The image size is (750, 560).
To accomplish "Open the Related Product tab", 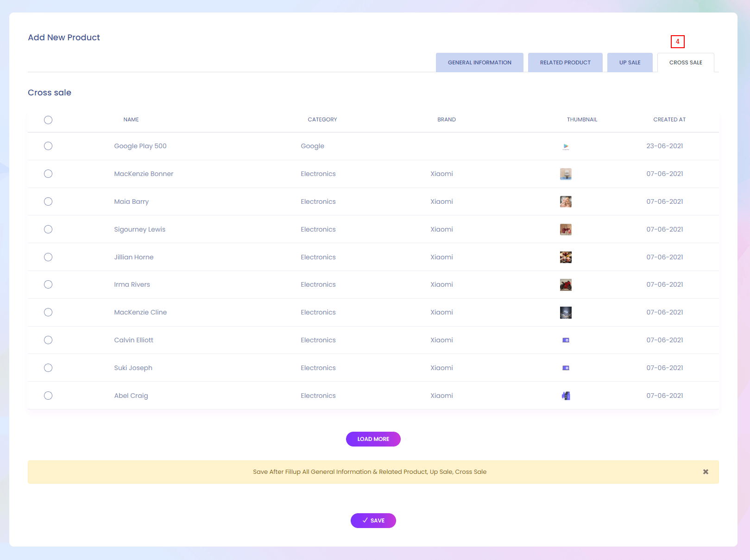I will (565, 63).
